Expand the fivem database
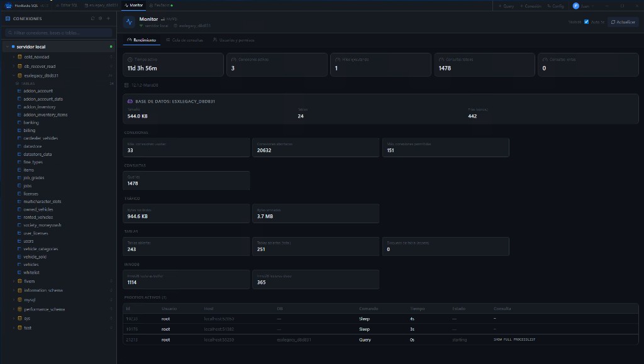 point(14,281)
